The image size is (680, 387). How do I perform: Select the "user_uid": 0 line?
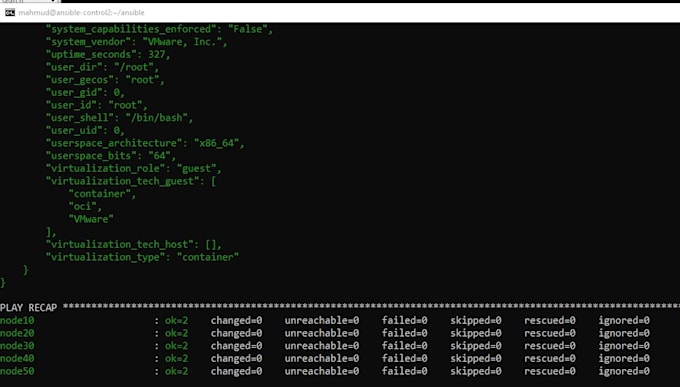(85, 130)
